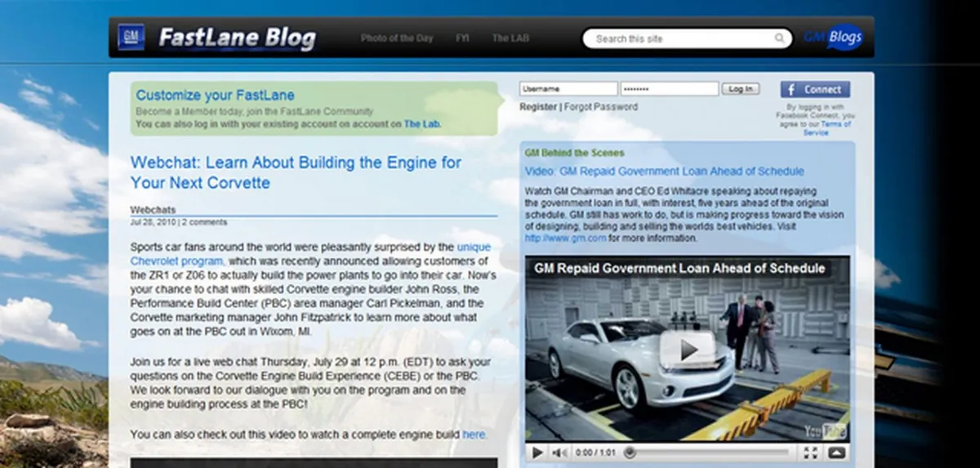Click the search magnifier icon

tap(780, 38)
